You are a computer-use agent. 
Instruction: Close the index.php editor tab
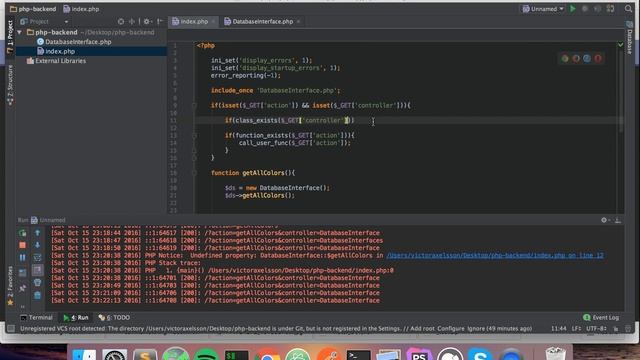(213, 21)
